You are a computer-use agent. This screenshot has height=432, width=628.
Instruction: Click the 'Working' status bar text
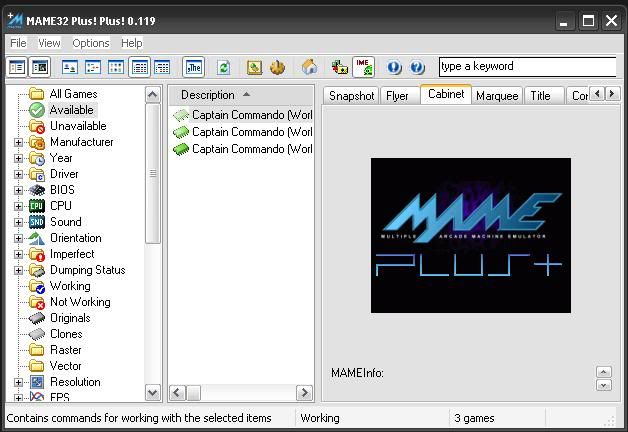tap(320, 418)
